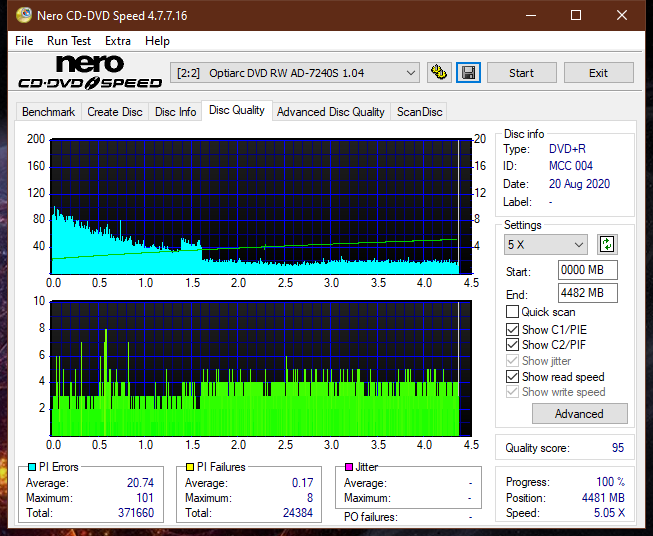
Task: Select the Disc Quality tab
Action: 237,110
